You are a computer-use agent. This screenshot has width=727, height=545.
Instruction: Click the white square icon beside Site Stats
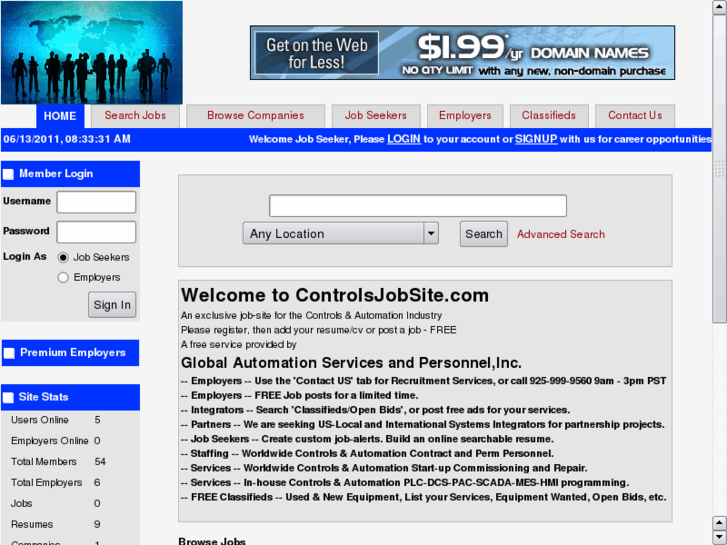point(9,398)
